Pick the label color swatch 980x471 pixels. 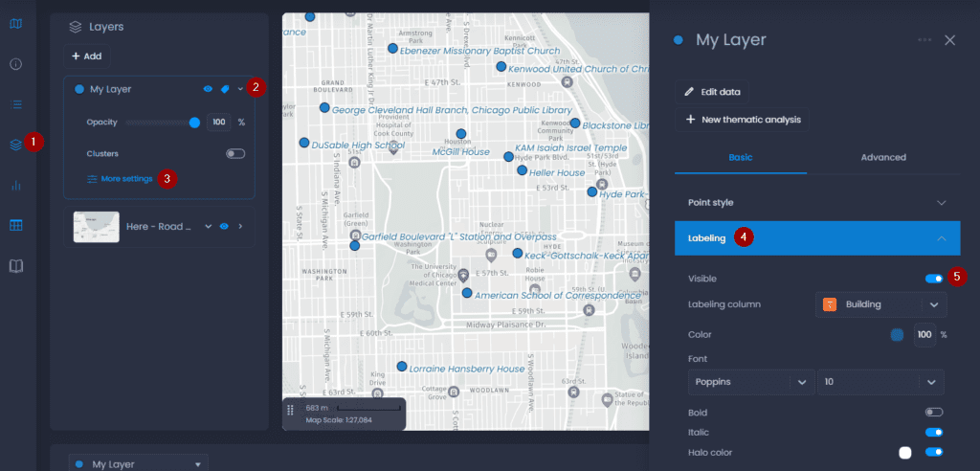897,335
